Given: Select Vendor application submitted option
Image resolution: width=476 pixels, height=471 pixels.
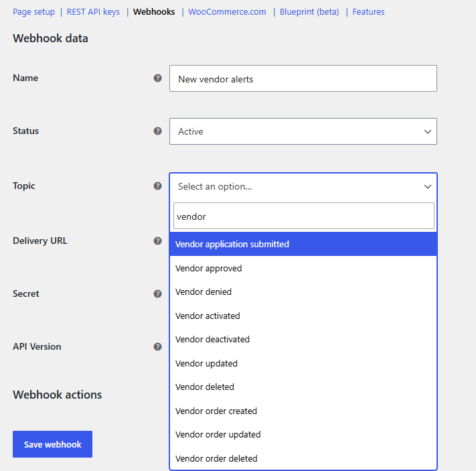Looking at the screenshot, I should point(303,244).
